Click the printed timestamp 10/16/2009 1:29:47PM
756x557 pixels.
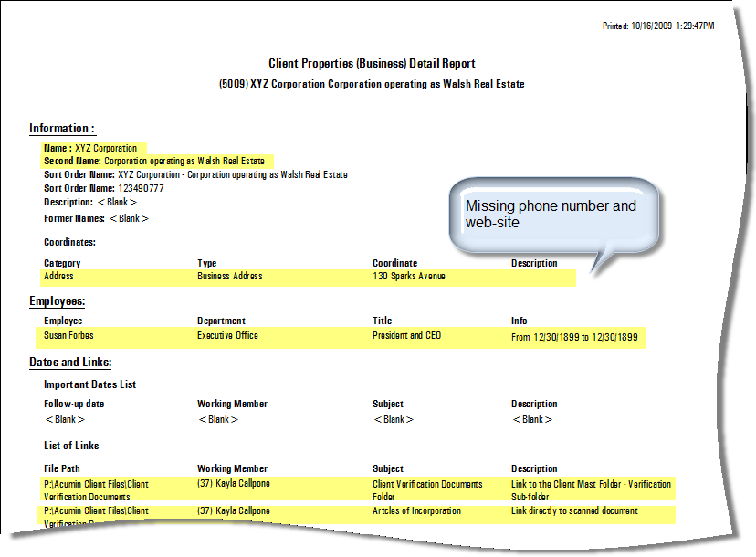[x=672, y=26]
